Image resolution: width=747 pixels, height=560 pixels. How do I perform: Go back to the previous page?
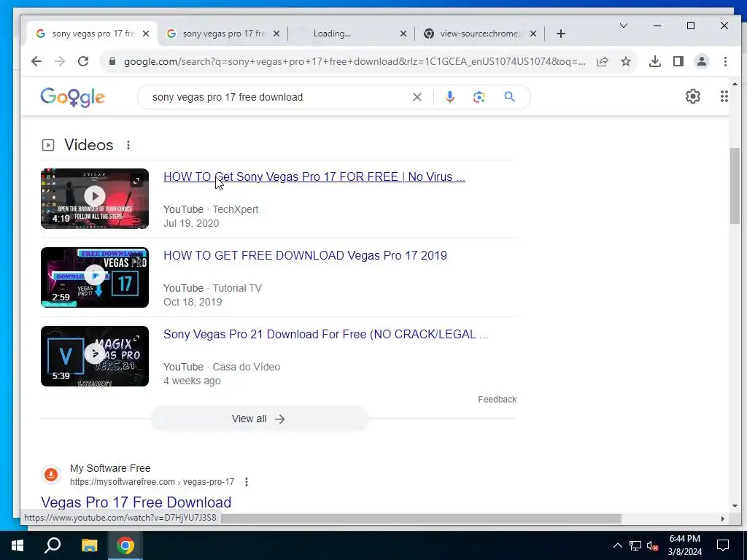click(x=36, y=61)
